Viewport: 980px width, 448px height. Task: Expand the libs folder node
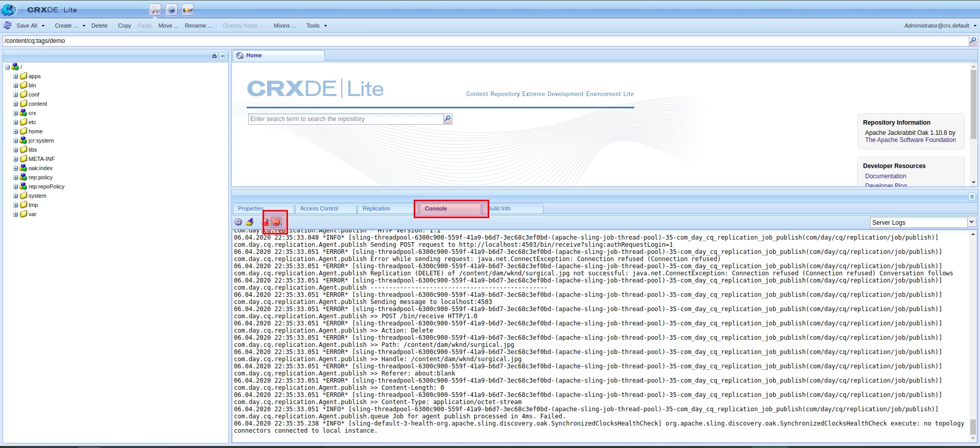pos(15,150)
